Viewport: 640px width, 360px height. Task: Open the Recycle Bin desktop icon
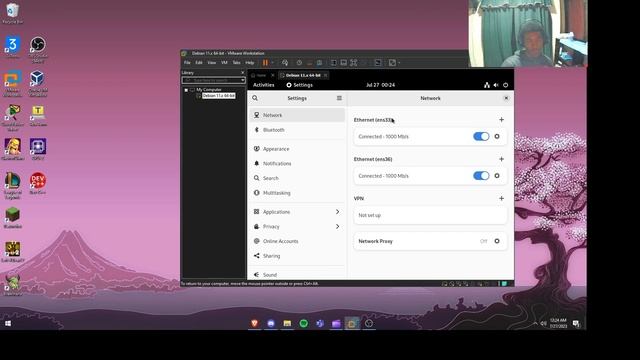tap(12, 12)
